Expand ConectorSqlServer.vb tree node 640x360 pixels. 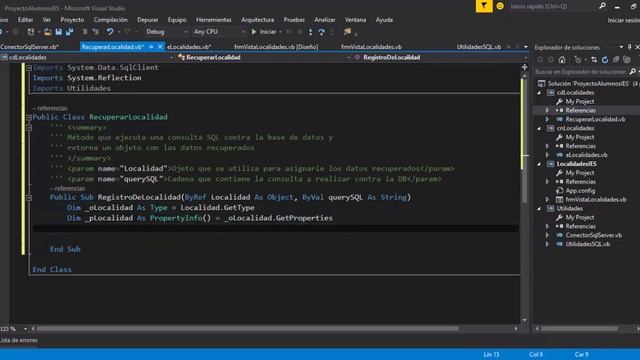[x=547, y=235]
